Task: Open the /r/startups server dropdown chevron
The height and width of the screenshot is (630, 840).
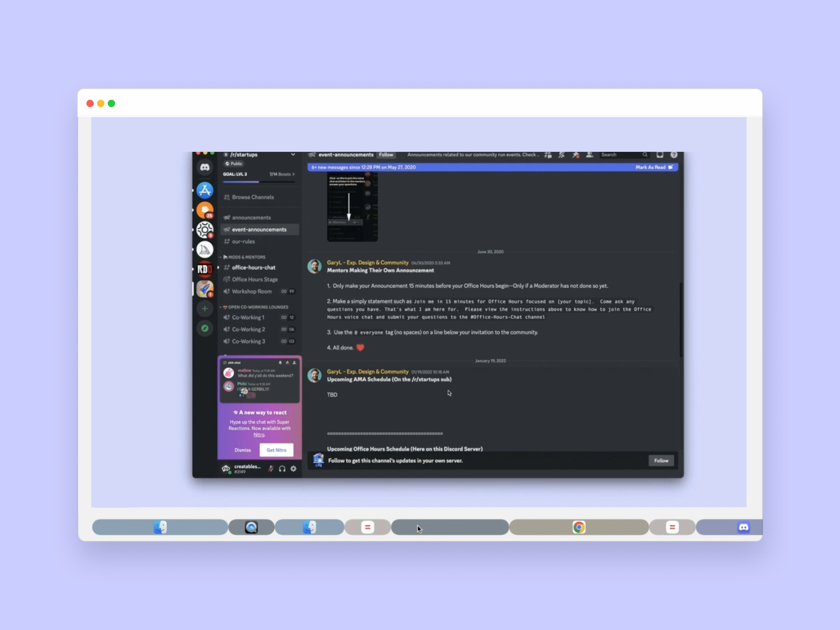Action: point(293,155)
